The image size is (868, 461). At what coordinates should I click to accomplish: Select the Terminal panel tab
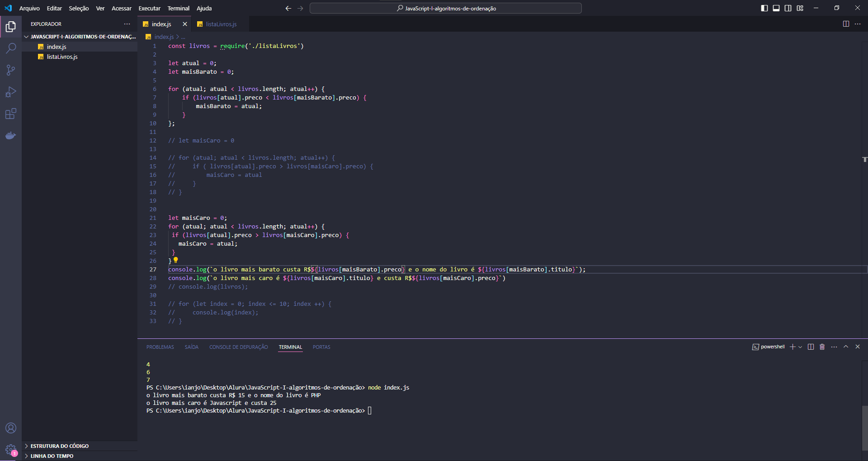tap(290, 347)
